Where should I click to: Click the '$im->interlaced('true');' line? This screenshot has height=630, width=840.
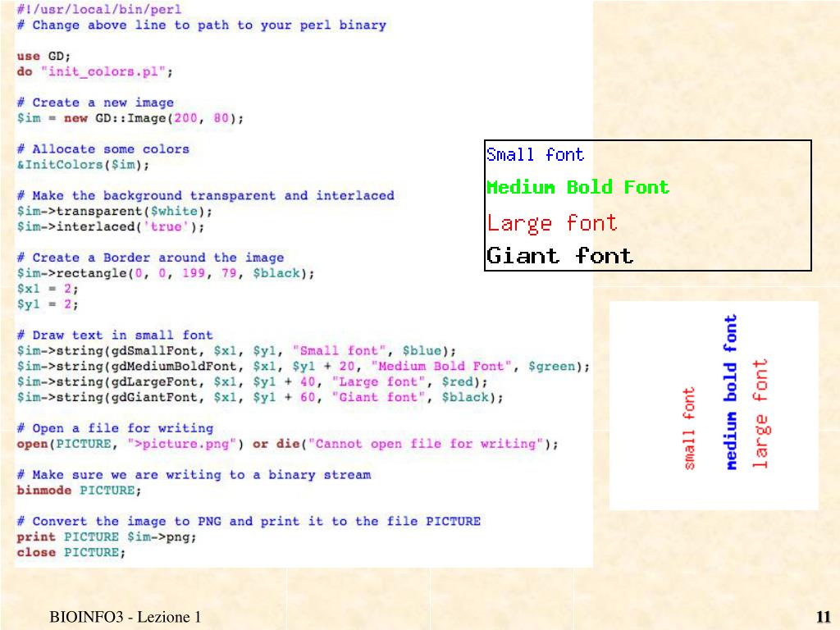[x=111, y=226]
